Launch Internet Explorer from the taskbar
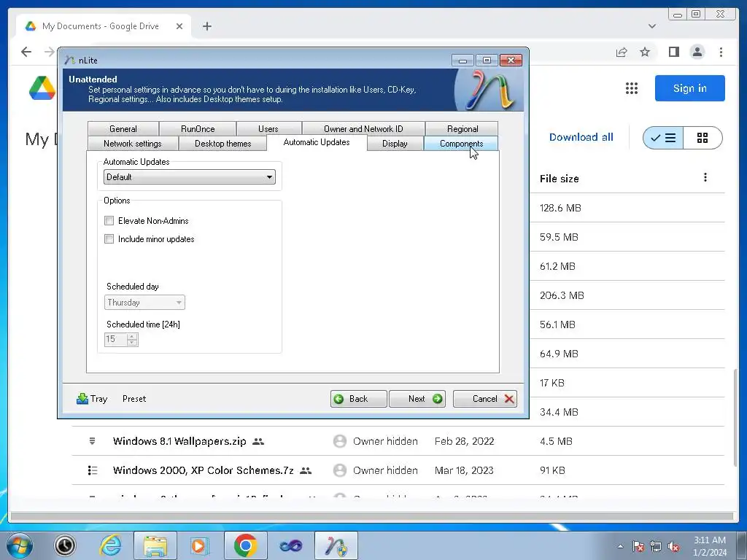The image size is (747, 560). tap(111, 545)
